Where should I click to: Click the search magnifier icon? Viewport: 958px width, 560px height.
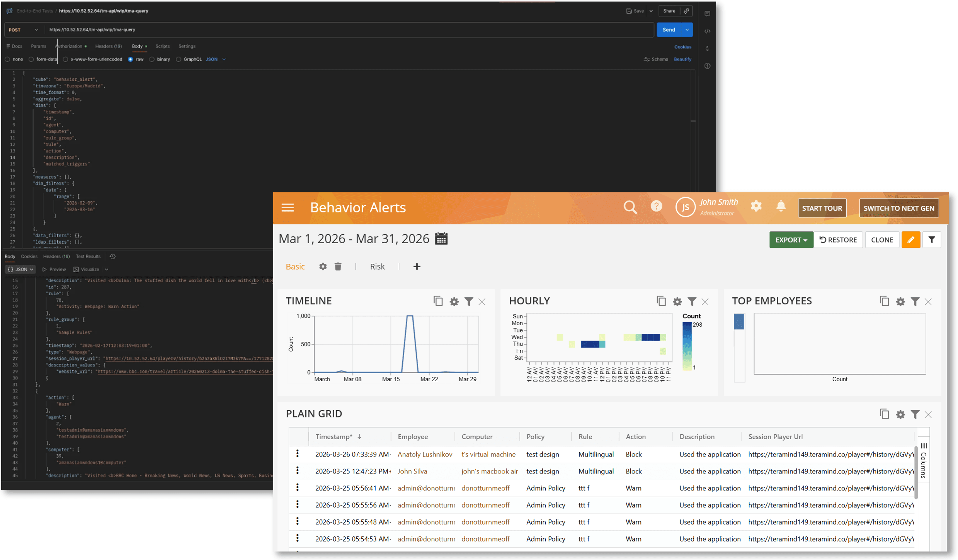point(630,207)
